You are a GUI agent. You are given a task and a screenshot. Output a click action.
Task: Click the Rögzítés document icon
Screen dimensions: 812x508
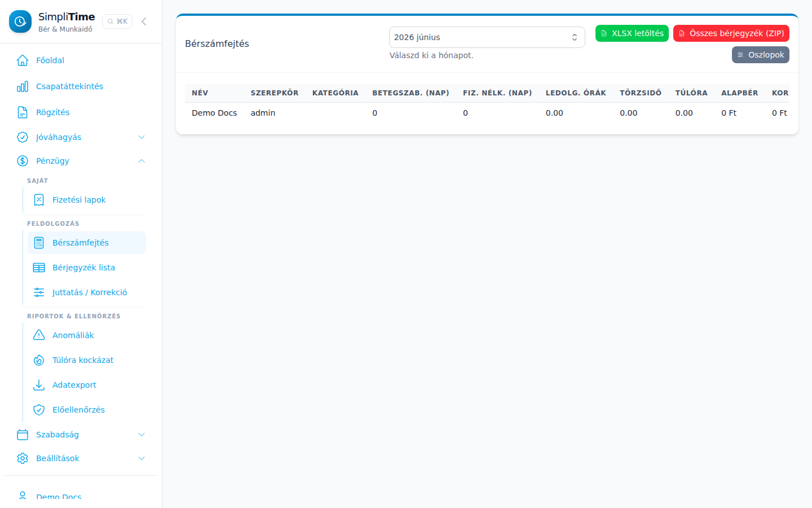23,112
